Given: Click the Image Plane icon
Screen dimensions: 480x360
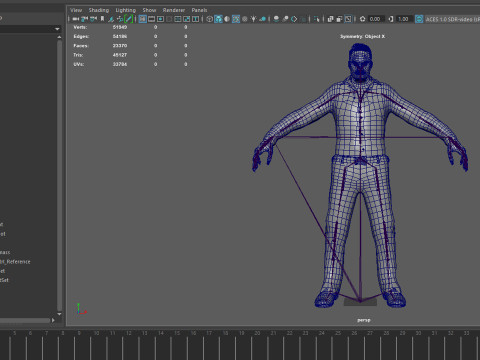Looking at the screenshot, I should pos(111,19).
